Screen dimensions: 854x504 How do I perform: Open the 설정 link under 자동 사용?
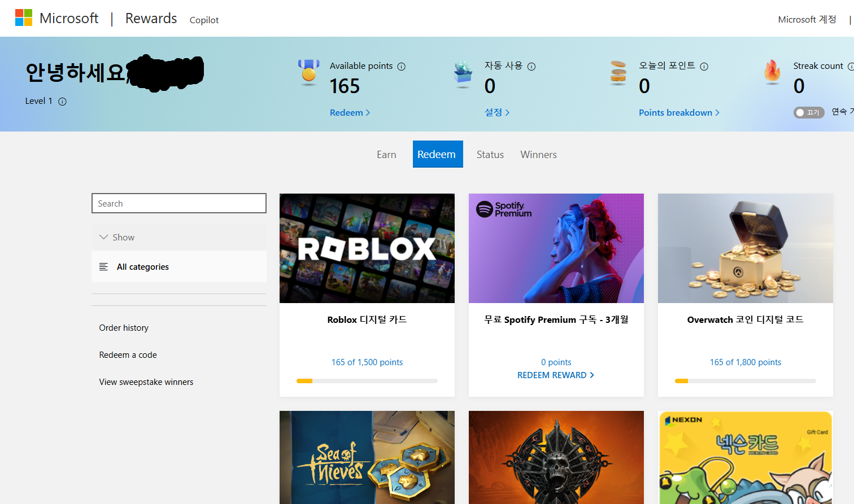tap(497, 112)
